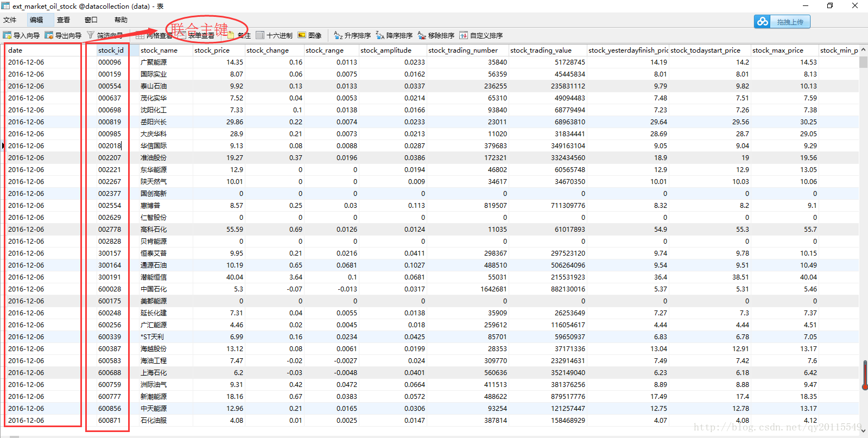Click stock name cell 广聚能源
Image resolution: width=868 pixels, height=438 pixels.
[x=166, y=62]
